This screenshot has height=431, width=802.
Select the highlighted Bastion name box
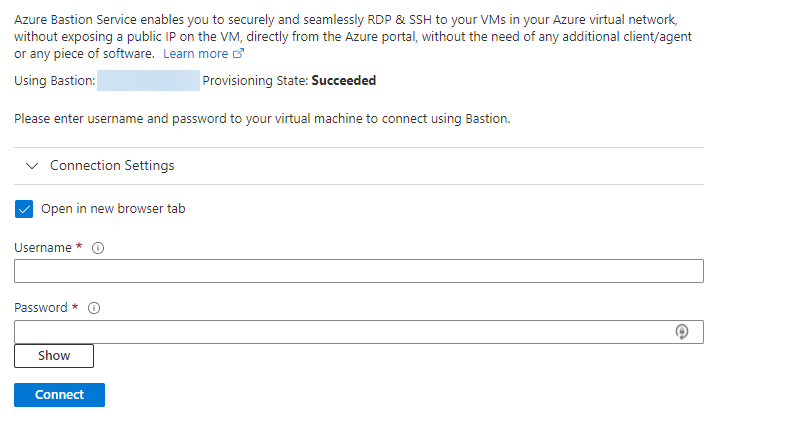[x=148, y=81]
